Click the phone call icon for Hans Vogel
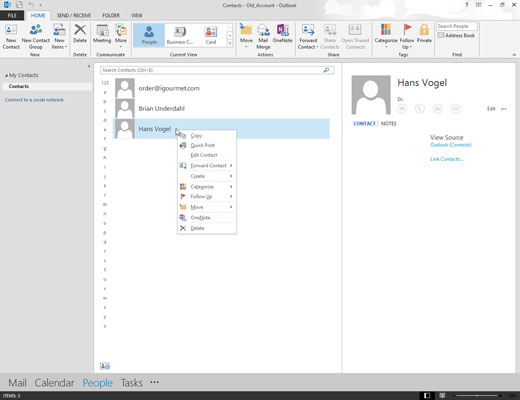520x400 pixels. pyautogui.click(x=420, y=109)
